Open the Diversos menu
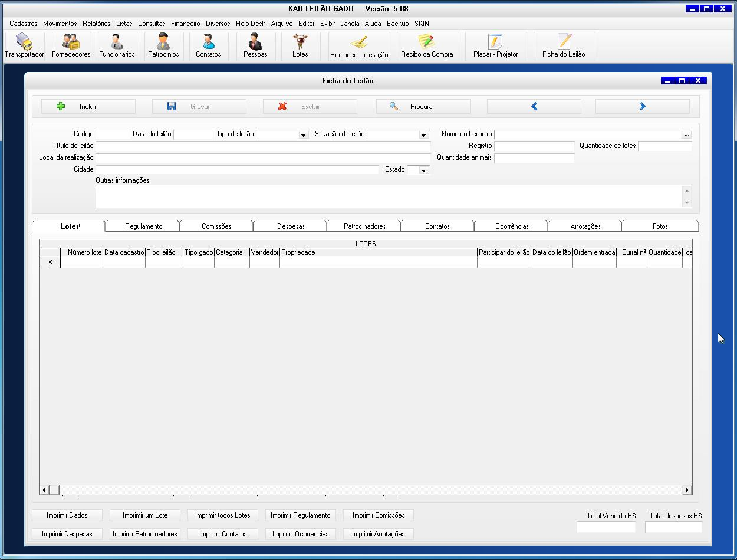Screen dimensions: 737x560 click(x=218, y=24)
